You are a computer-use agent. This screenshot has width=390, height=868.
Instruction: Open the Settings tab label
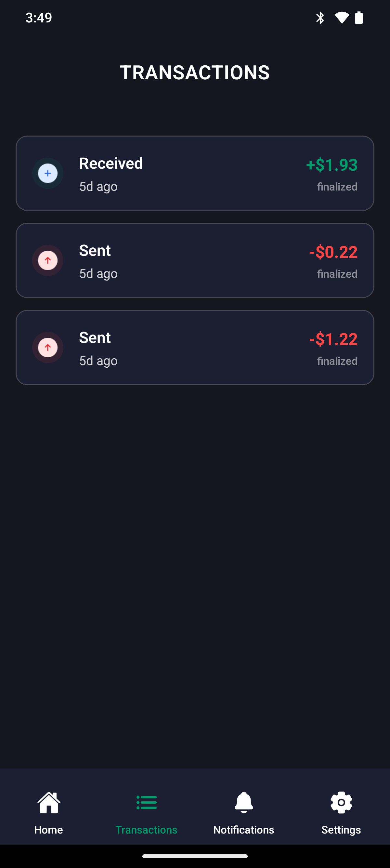click(341, 830)
